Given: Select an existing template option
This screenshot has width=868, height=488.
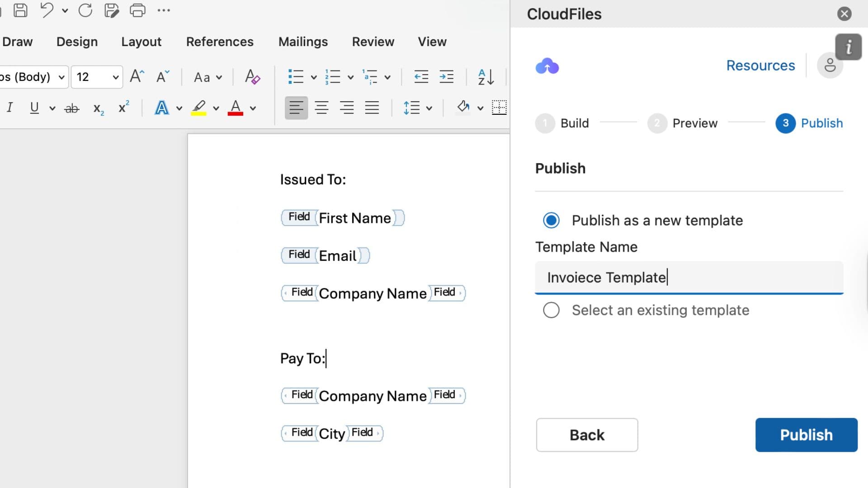Looking at the screenshot, I should (x=551, y=310).
